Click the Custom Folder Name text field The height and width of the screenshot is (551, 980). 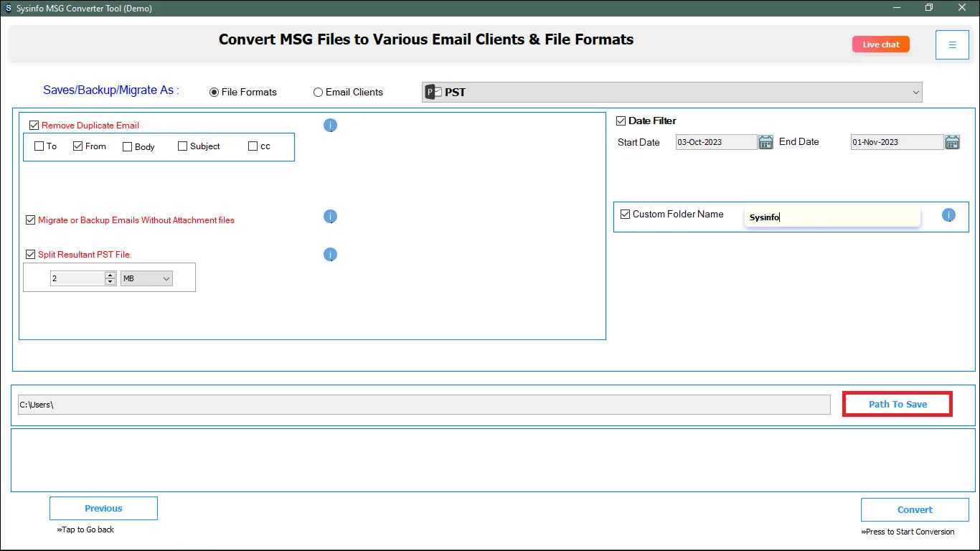point(831,217)
